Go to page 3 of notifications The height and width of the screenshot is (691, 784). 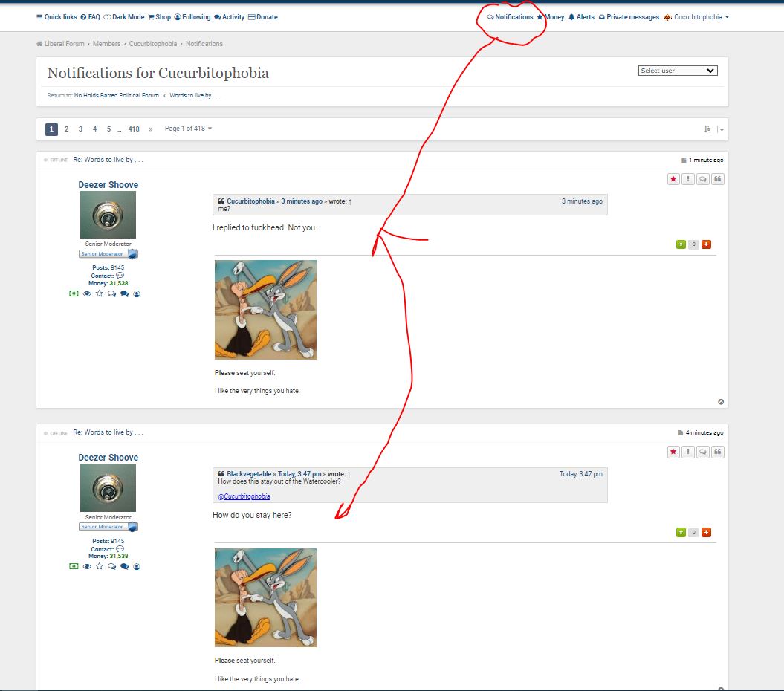point(80,129)
